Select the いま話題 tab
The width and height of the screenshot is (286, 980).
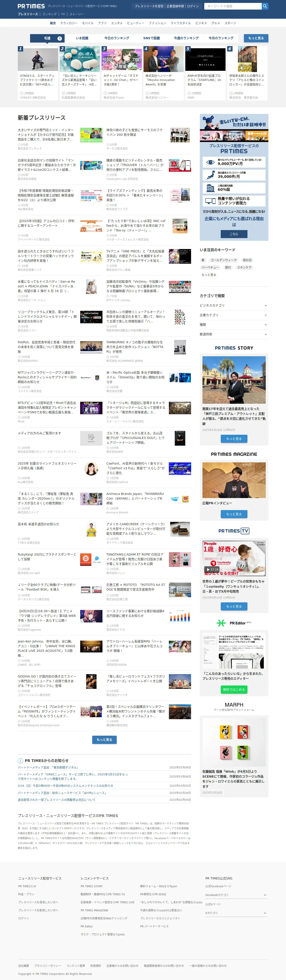82,38
